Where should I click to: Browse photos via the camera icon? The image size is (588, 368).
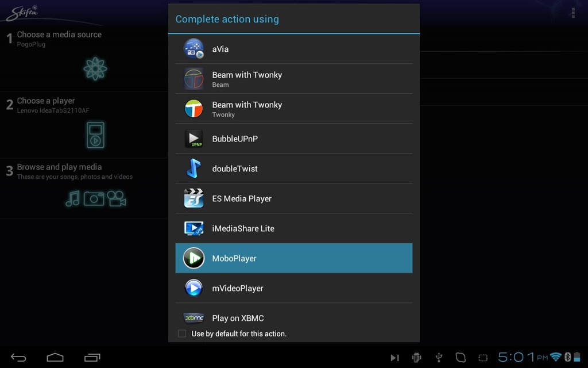tap(94, 198)
